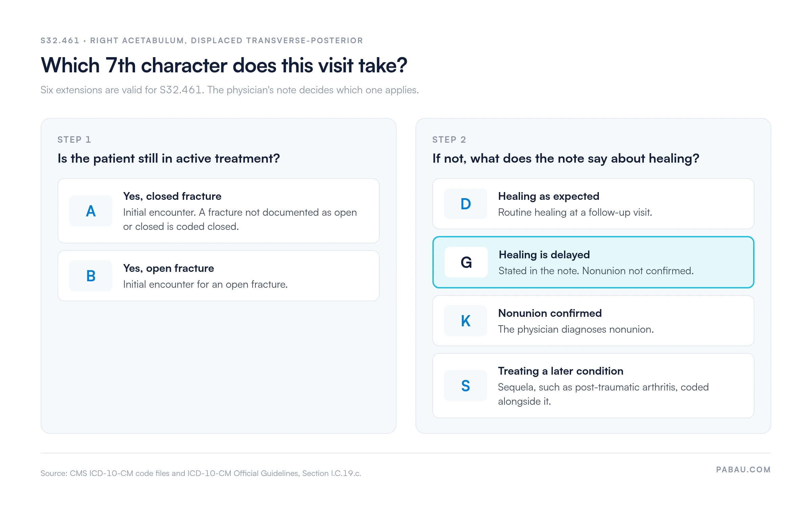Screen dimensions: 812x518
Task: Choose 'Healing as expected' option title
Action: pyautogui.click(x=549, y=196)
